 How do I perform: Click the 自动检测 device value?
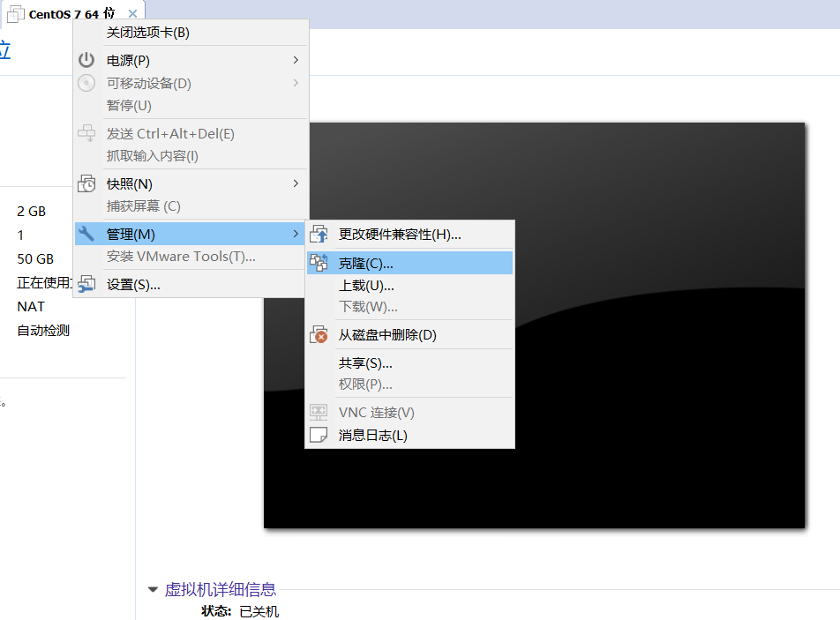pos(43,331)
